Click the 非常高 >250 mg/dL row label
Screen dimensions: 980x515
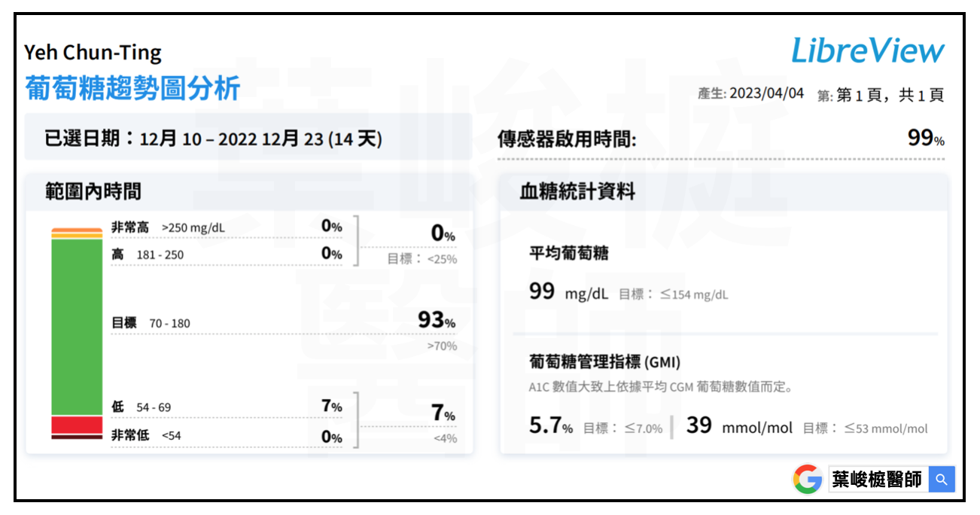tap(168, 227)
